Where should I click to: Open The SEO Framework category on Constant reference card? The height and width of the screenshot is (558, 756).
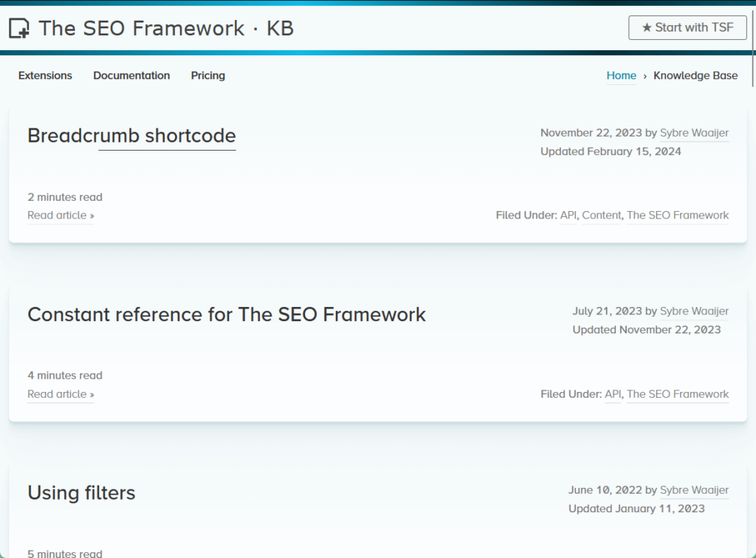click(x=678, y=394)
